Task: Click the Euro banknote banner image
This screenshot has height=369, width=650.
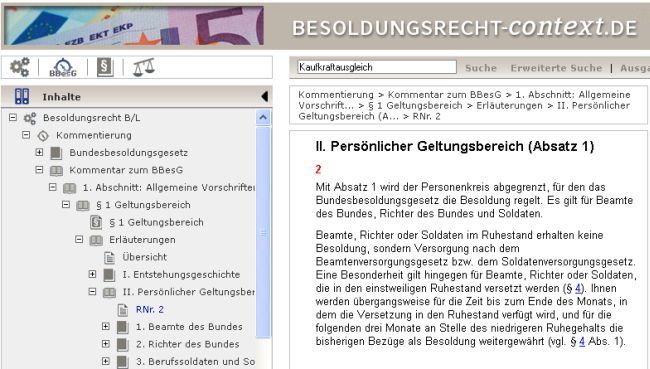Action: pyautogui.click(x=133, y=25)
